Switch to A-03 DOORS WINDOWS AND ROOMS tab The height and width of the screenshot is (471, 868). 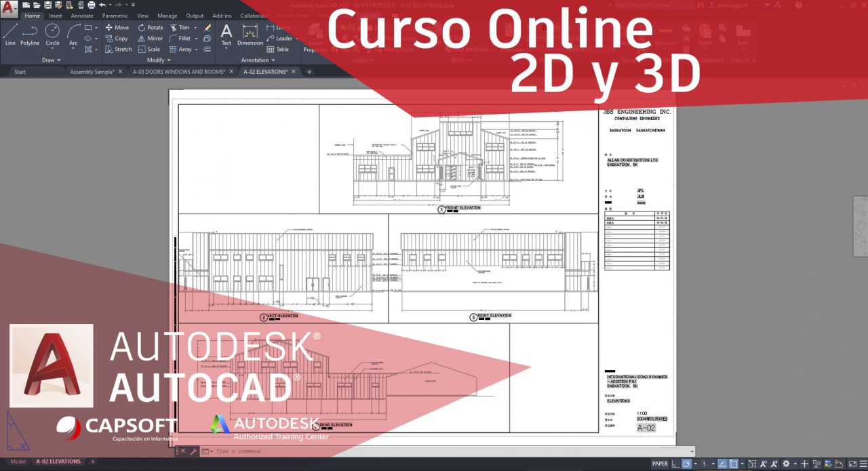point(183,71)
